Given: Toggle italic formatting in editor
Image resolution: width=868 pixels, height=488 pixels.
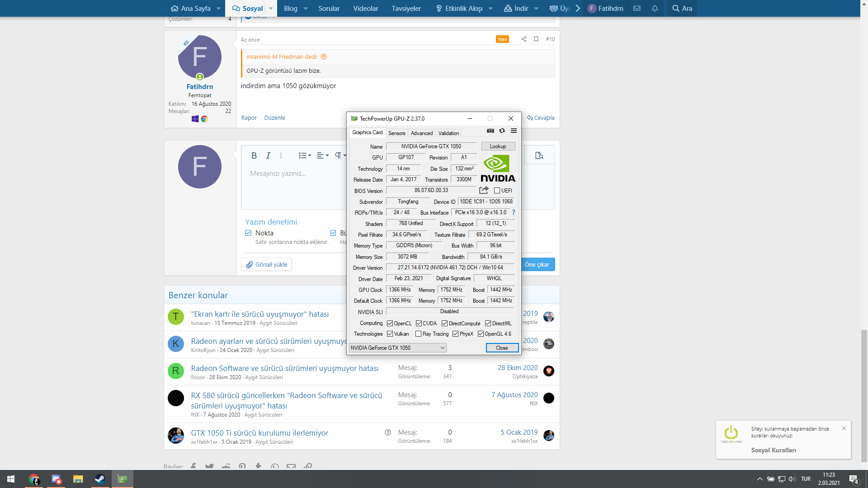Looking at the screenshot, I should [x=268, y=155].
